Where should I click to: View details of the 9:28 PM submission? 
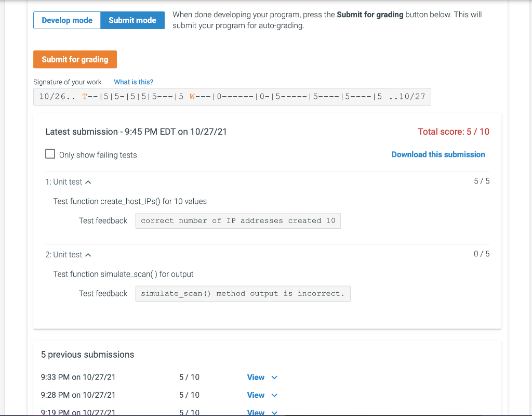coord(256,395)
